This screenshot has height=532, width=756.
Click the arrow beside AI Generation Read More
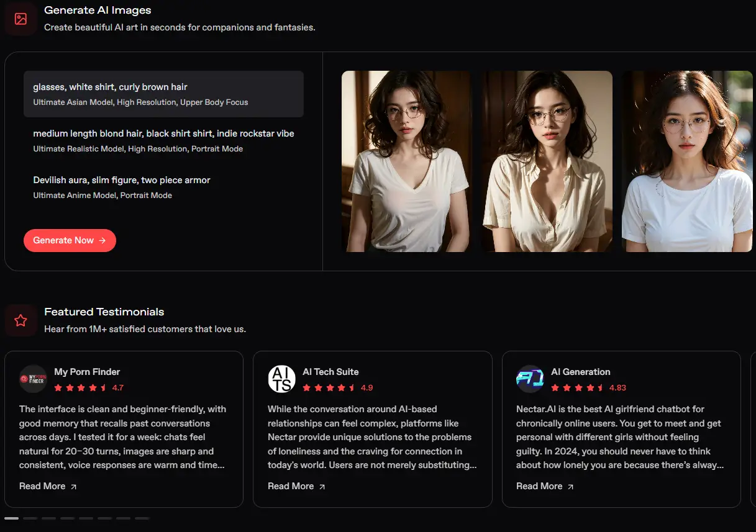tap(571, 487)
